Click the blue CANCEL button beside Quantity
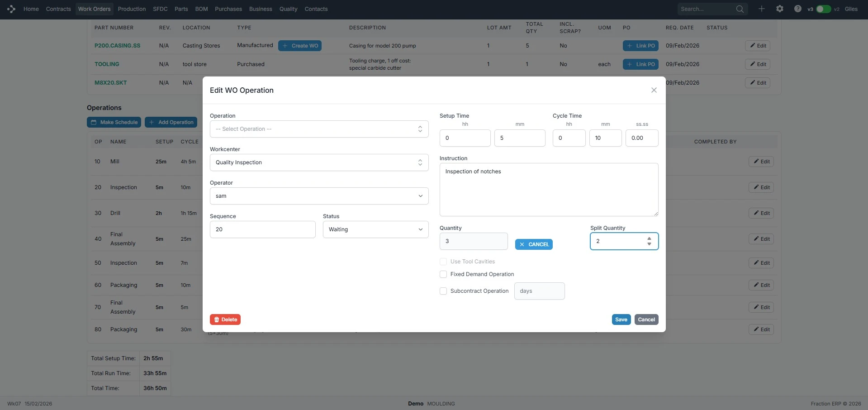This screenshot has height=410, width=868. [x=534, y=244]
